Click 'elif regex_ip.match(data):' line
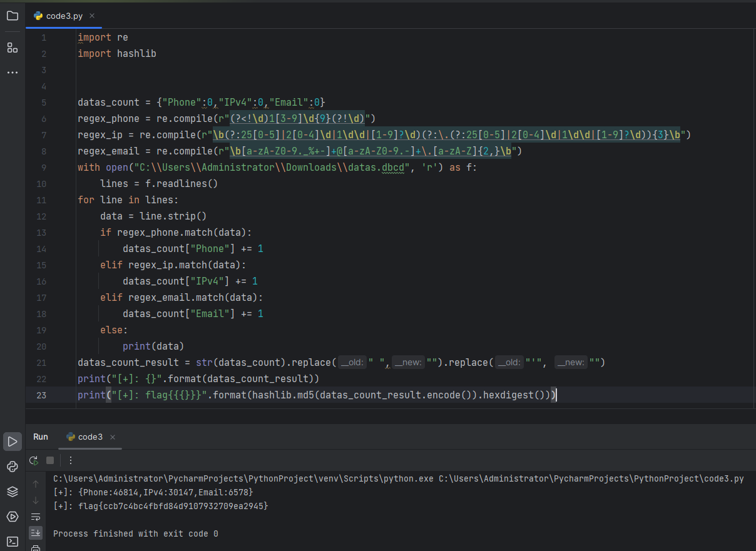 point(173,265)
